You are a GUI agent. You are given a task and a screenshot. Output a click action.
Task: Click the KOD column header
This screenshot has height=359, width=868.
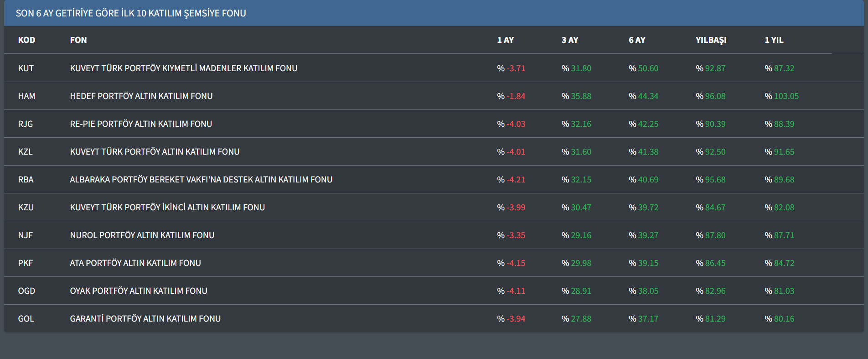[x=26, y=40]
